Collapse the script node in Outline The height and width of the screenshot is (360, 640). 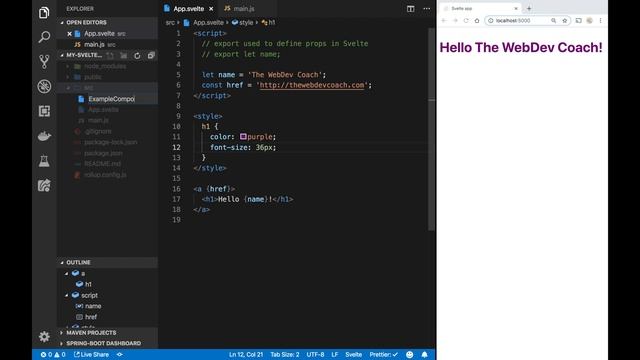tap(67, 295)
